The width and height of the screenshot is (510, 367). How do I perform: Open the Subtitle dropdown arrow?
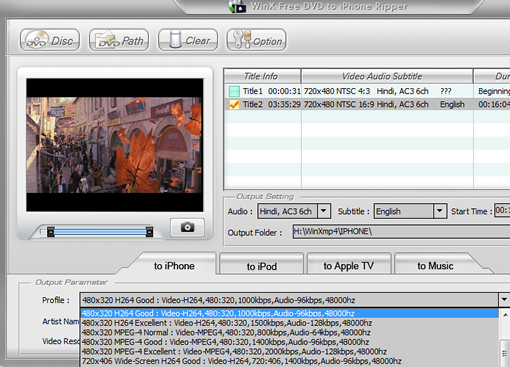[440, 211]
